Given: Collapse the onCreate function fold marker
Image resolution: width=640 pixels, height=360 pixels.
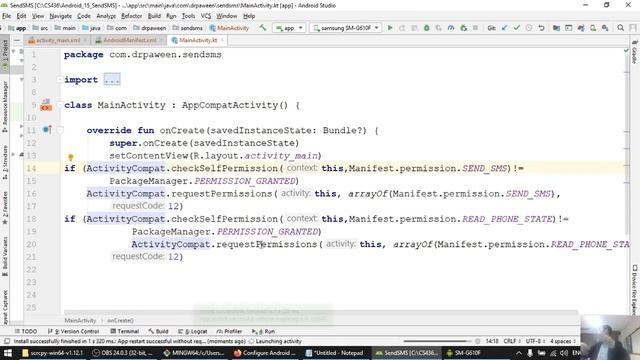Looking at the screenshot, I should 60,130.
